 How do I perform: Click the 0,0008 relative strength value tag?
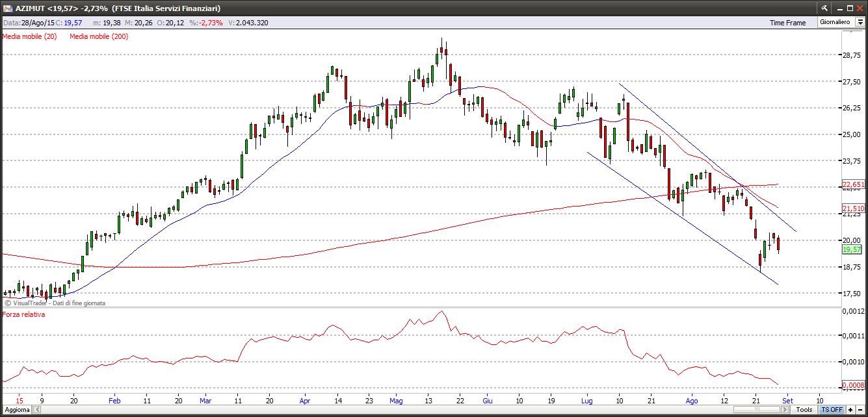(x=852, y=386)
